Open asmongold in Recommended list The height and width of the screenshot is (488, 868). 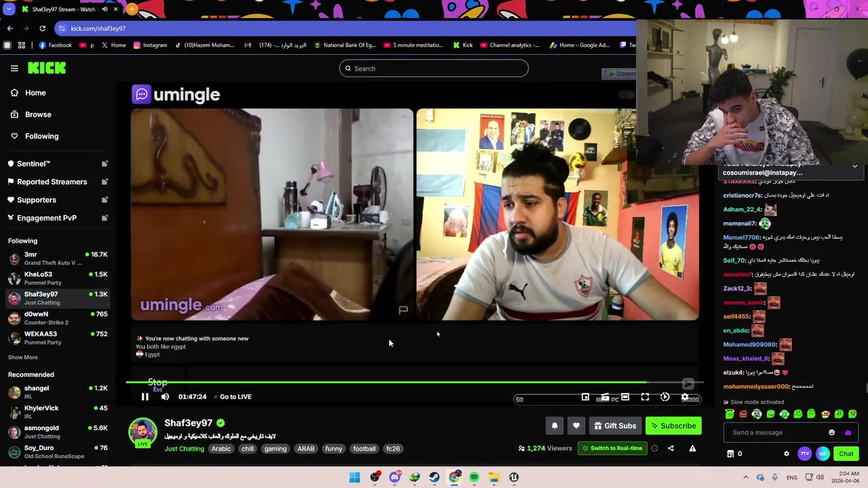(58, 432)
